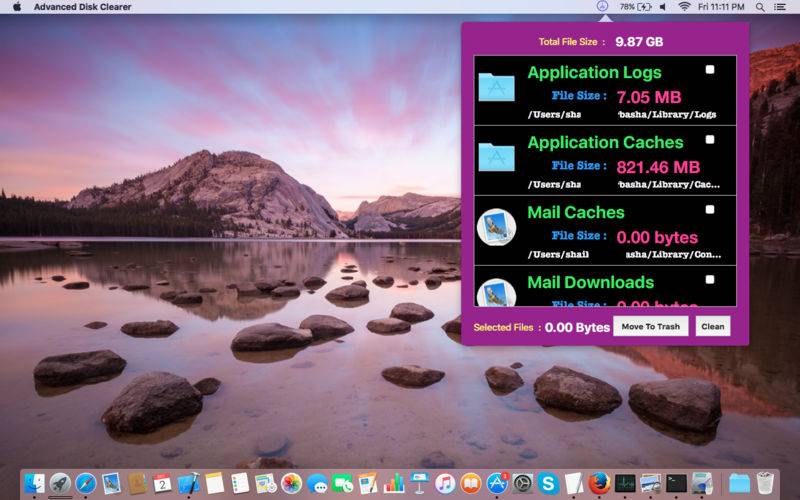
Task: Open Firefox from the dock
Action: click(600, 484)
